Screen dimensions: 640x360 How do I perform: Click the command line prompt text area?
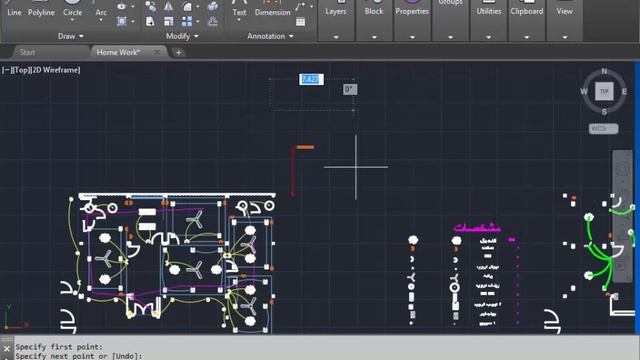point(327,351)
